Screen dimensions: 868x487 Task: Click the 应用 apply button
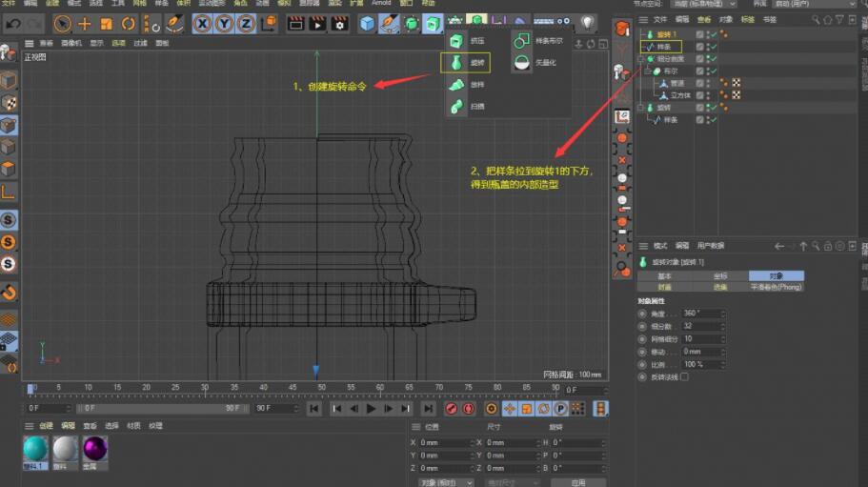pyautogui.click(x=578, y=482)
